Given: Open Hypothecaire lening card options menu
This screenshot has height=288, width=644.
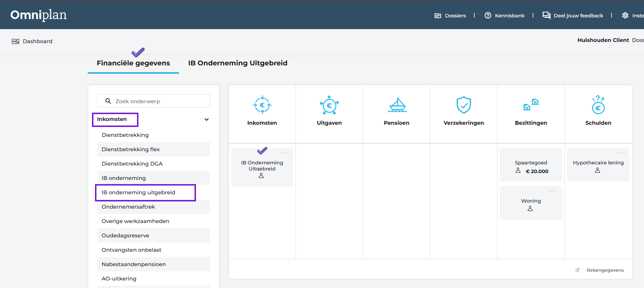Looking at the screenshot, I should [621, 153].
